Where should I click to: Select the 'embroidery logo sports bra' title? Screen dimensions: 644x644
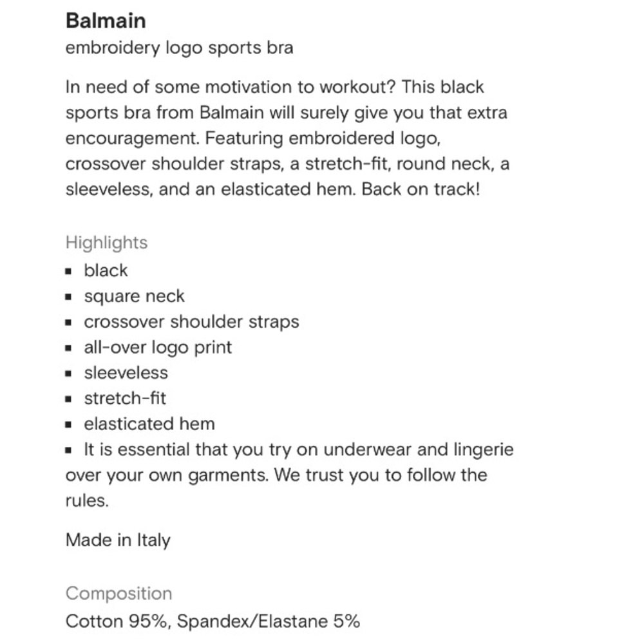180,48
